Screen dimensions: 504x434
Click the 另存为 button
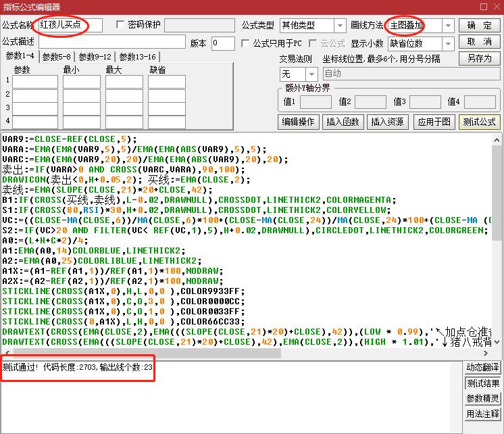click(x=479, y=59)
